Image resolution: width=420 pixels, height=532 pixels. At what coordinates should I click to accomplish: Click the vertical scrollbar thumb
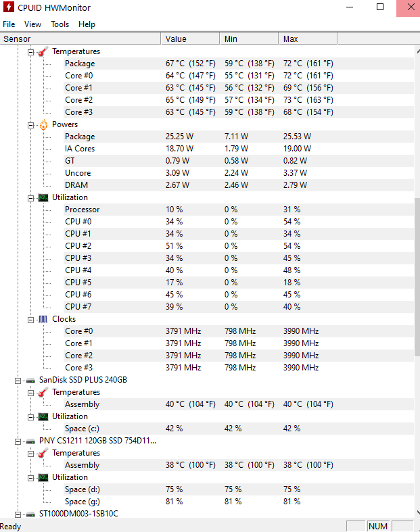pyautogui.click(x=417, y=277)
